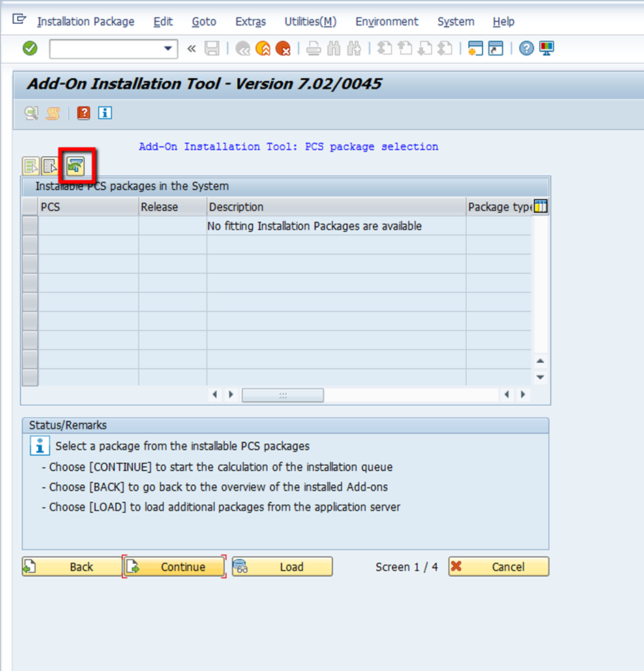The height and width of the screenshot is (671, 644).
Task: Select the first row selector in table
Action: point(30,226)
